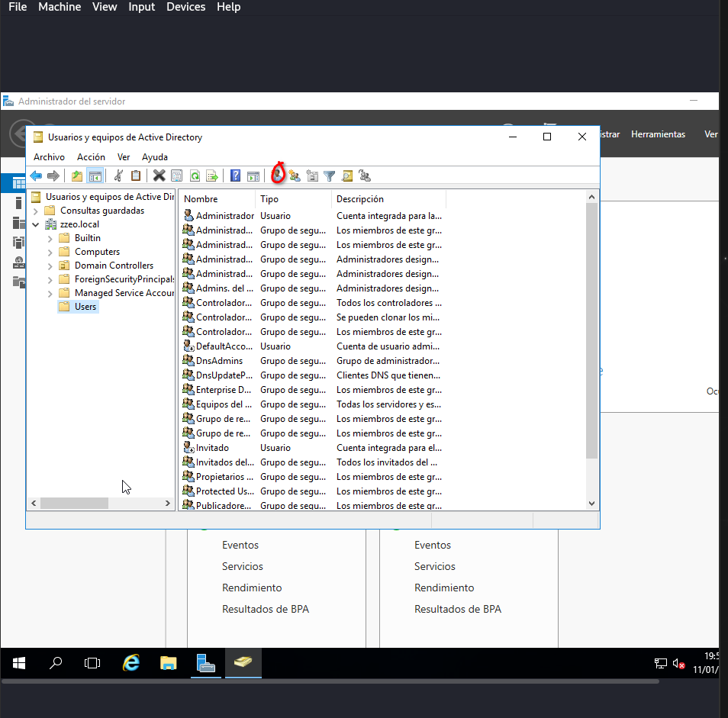The image size is (728, 718).
Task: Create a new group with the group icon
Action: (x=295, y=176)
